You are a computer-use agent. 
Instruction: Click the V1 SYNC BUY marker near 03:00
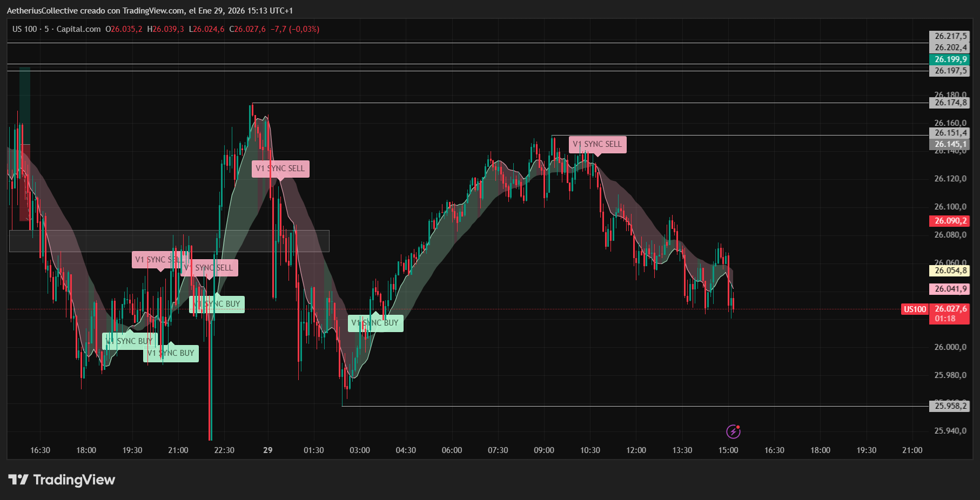pyautogui.click(x=375, y=323)
